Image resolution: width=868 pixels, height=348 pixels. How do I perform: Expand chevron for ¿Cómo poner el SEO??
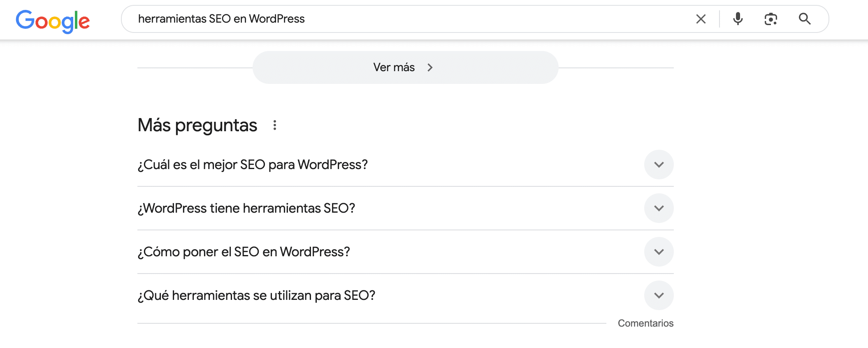[x=659, y=252]
